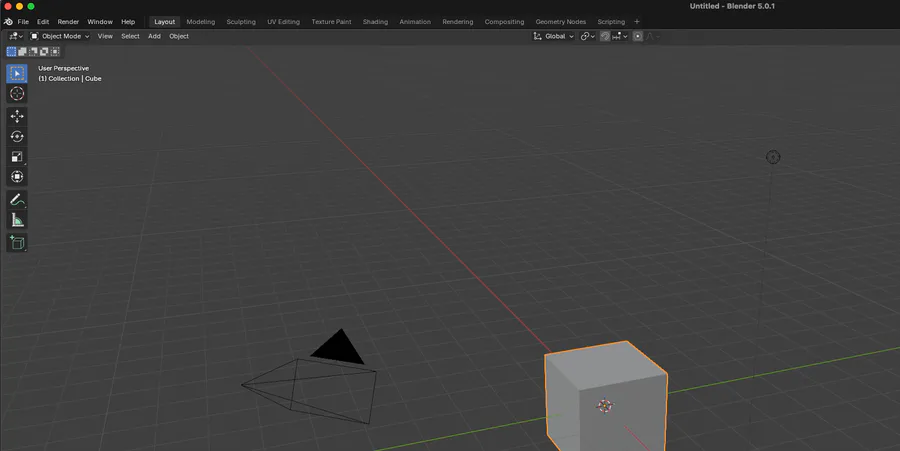
Task: Open the pivot point dropdown
Action: [x=587, y=36]
